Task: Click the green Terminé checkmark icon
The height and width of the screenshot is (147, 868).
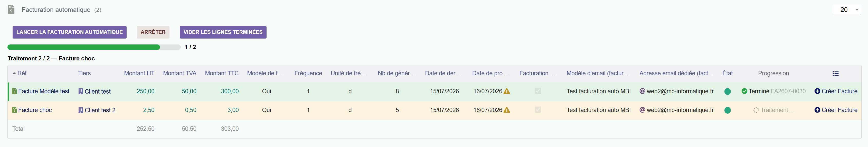Action: coord(744,91)
